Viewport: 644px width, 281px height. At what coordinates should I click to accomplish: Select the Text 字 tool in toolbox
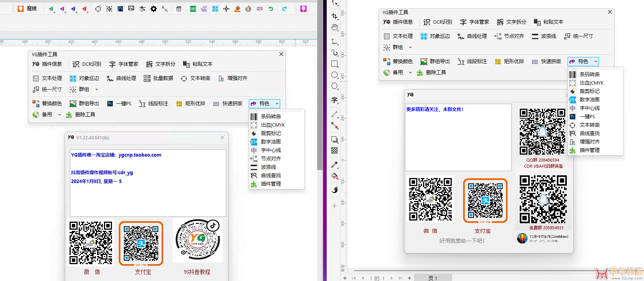[334, 100]
